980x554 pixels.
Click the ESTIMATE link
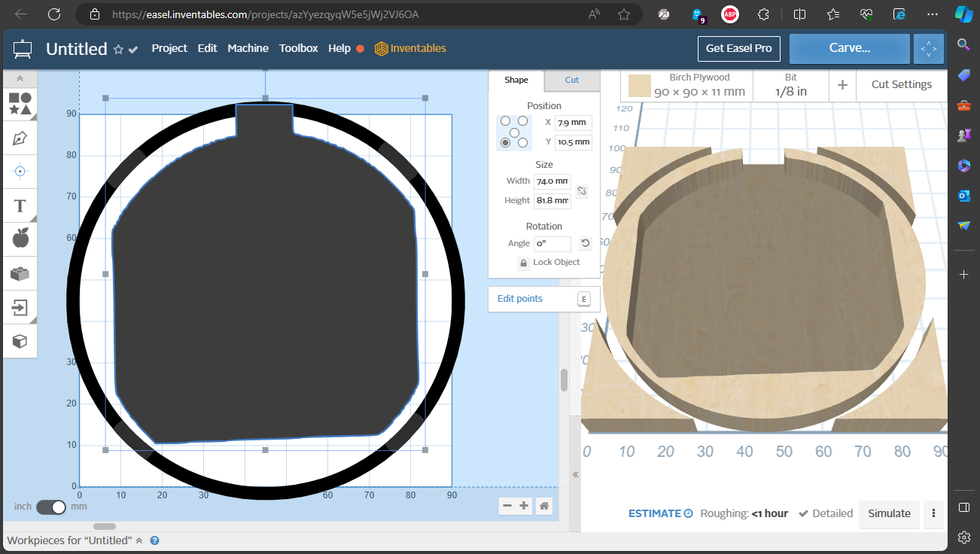click(661, 513)
